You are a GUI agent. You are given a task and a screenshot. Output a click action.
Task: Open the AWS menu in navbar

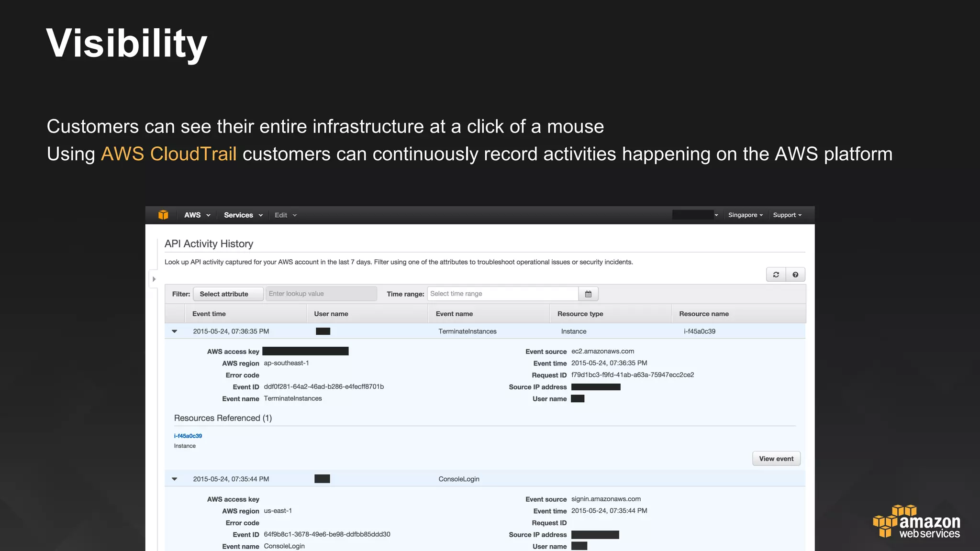click(197, 215)
